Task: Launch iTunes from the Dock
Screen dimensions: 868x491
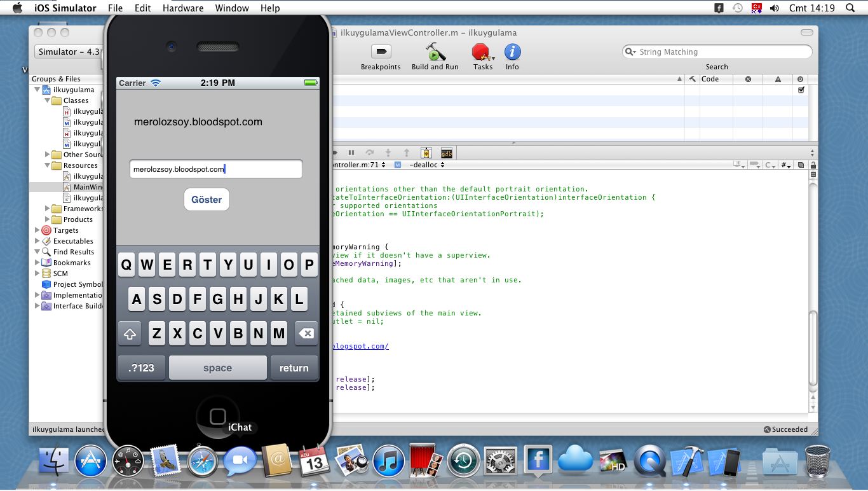Action: point(388,460)
